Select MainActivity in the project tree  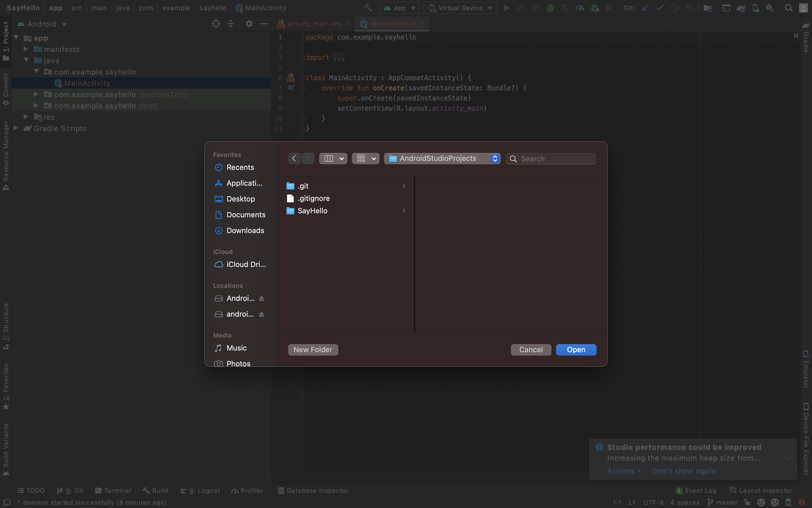click(87, 83)
